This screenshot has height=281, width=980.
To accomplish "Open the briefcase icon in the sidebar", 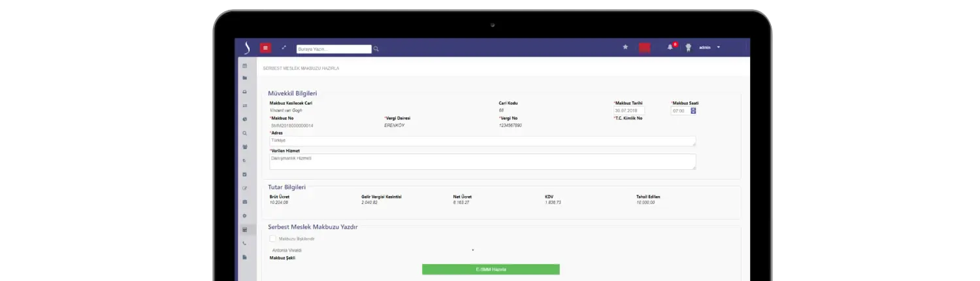I will coord(244,202).
